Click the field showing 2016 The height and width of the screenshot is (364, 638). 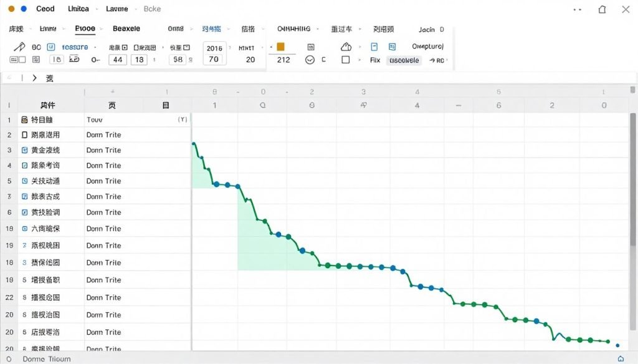pos(214,49)
